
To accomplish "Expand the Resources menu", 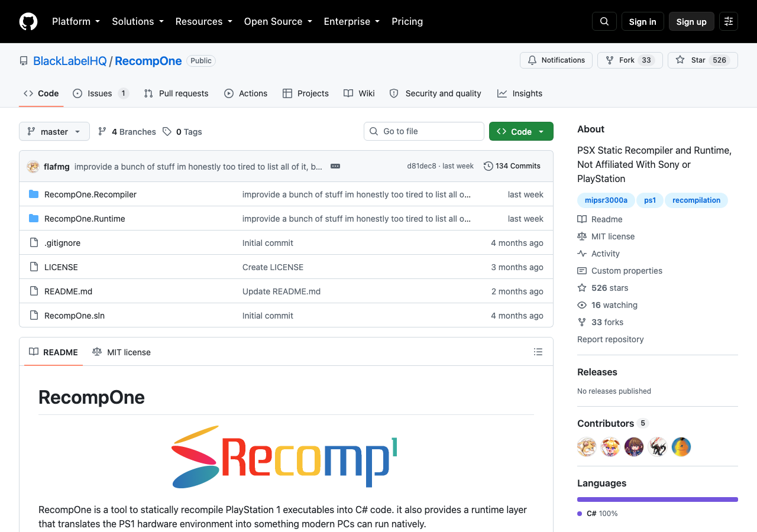I will pyautogui.click(x=203, y=21).
